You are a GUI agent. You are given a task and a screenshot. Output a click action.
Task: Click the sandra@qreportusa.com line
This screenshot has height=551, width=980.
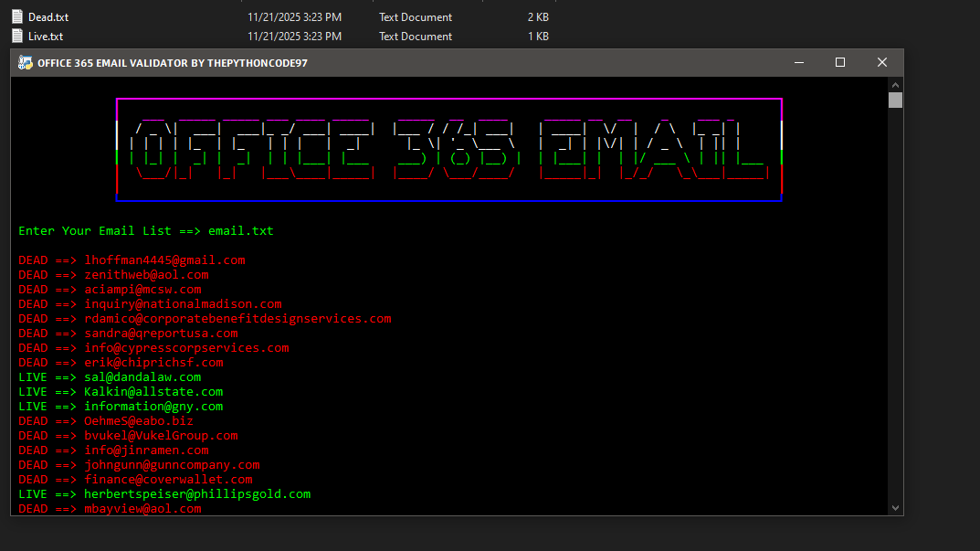128,334
